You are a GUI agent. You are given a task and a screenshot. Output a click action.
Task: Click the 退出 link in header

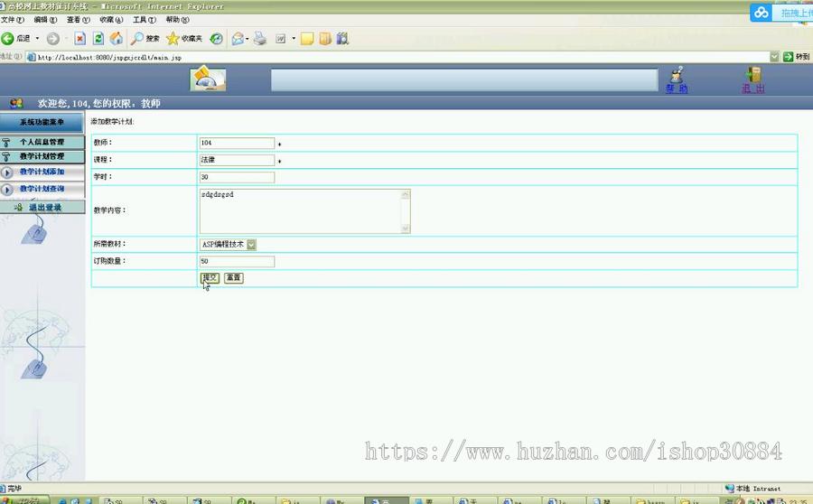(752, 89)
